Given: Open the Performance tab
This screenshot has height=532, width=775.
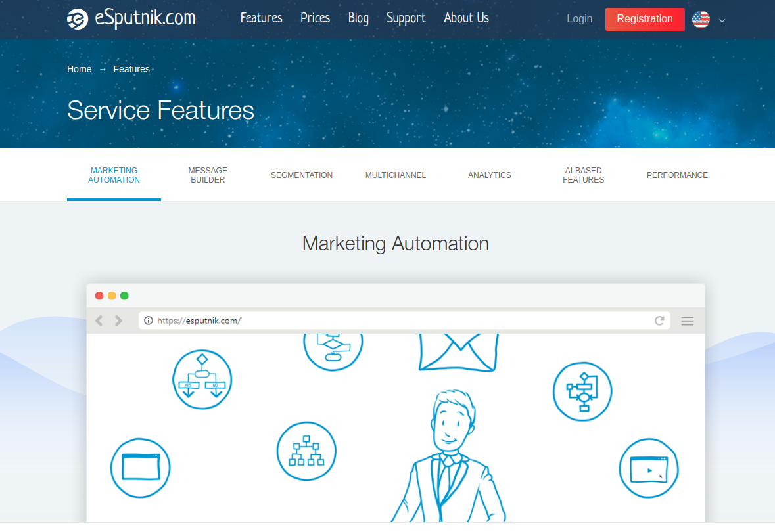Looking at the screenshot, I should click(677, 175).
